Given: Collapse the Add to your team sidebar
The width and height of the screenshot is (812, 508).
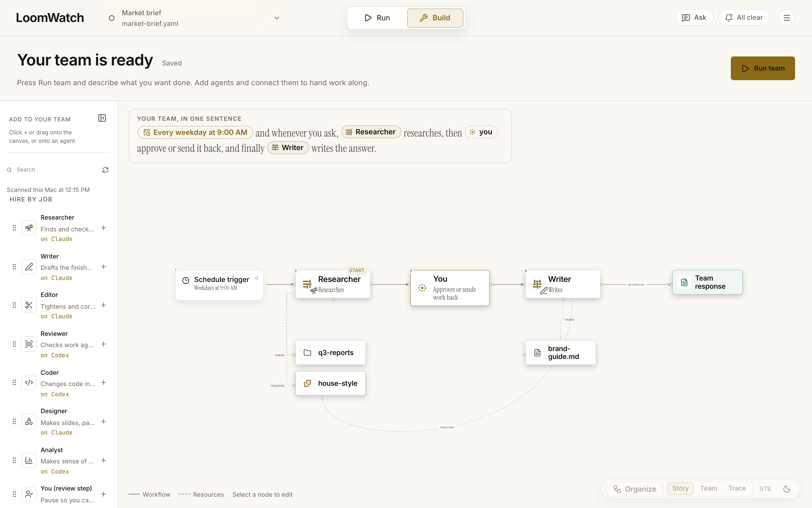Looking at the screenshot, I should coord(102,118).
